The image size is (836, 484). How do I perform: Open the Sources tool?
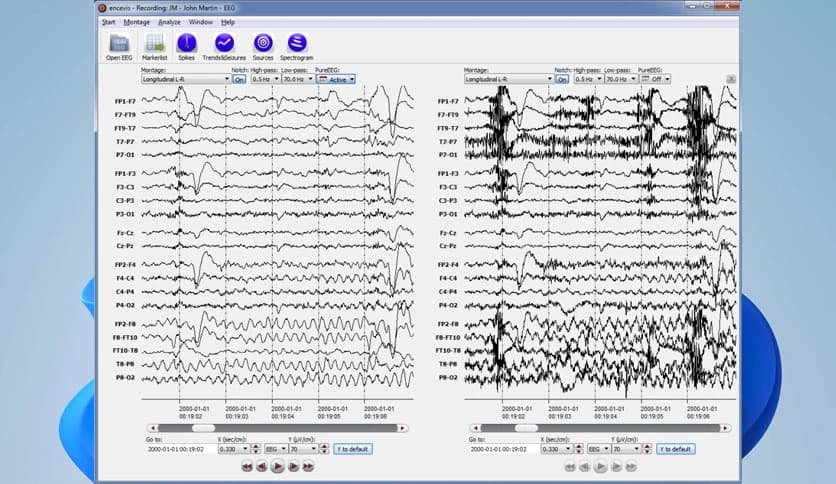coord(262,44)
